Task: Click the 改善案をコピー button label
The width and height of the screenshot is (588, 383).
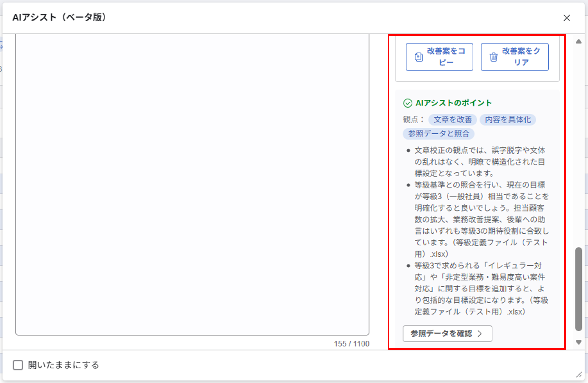Action: pos(446,57)
